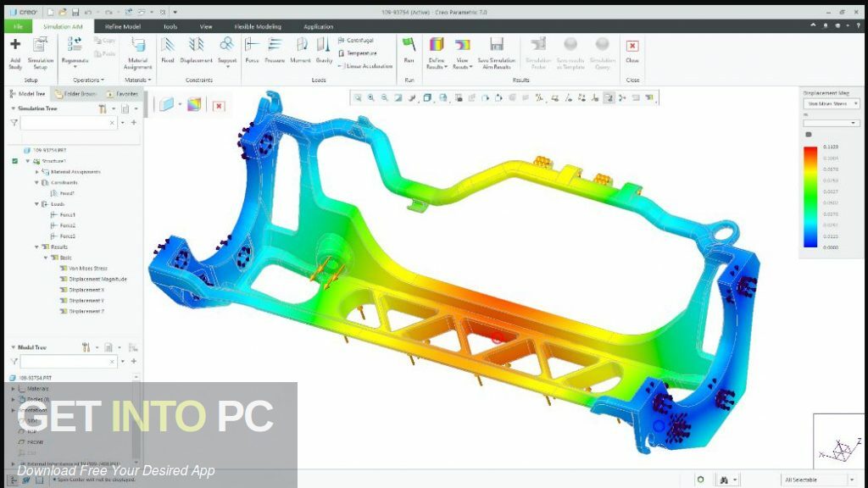Open Define Results menu
The width and height of the screenshot is (868, 488).
pos(437,53)
